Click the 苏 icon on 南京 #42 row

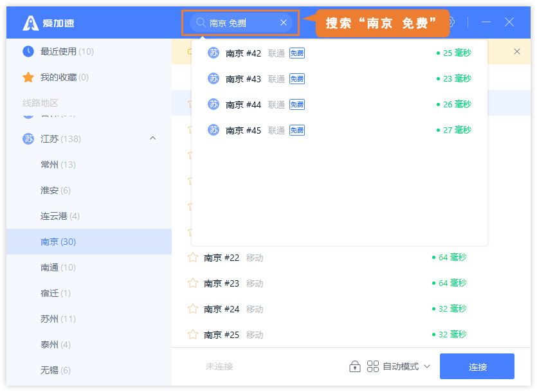pyautogui.click(x=214, y=53)
